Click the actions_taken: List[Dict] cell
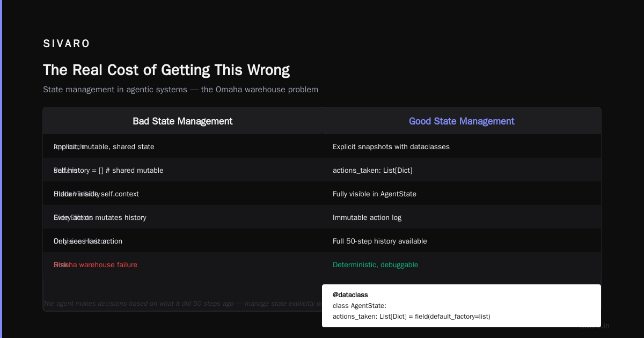This screenshot has width=644, height=338. (x=372, y=170)
